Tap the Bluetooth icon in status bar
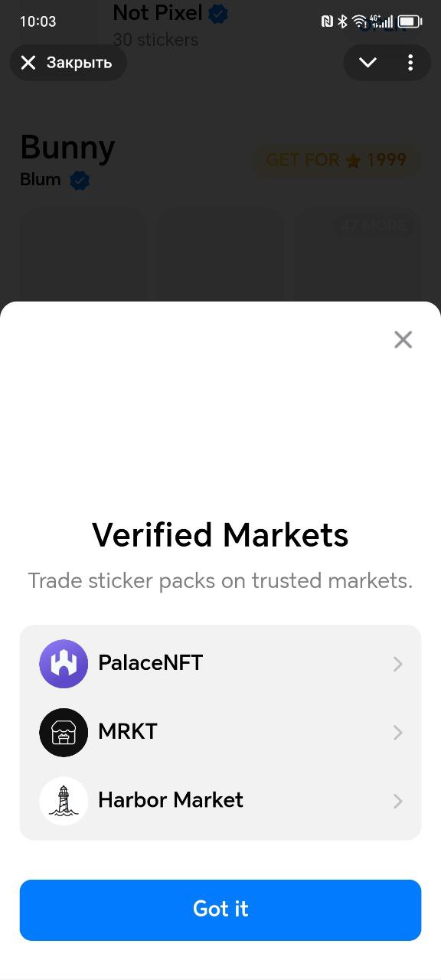This screenshot has height=980, width=441. pyautogui.click(x=342, y=21)
